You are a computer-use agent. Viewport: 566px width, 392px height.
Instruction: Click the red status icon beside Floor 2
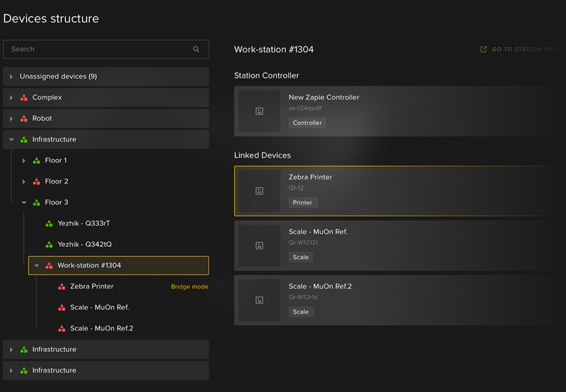tap(36, 181)
